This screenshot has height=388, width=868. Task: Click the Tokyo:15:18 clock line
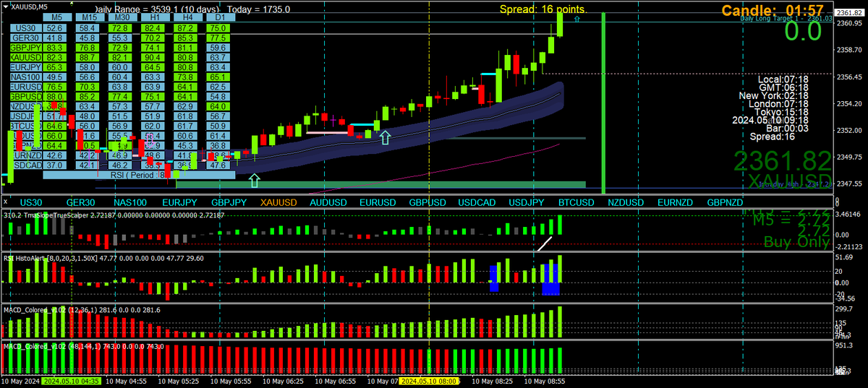780,112
